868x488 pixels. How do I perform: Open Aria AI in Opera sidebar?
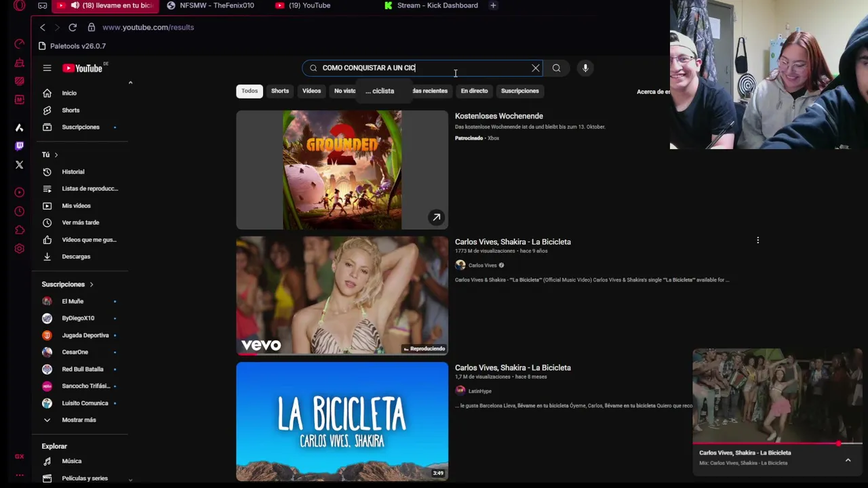pyautogui.click(x=19, y=127)
